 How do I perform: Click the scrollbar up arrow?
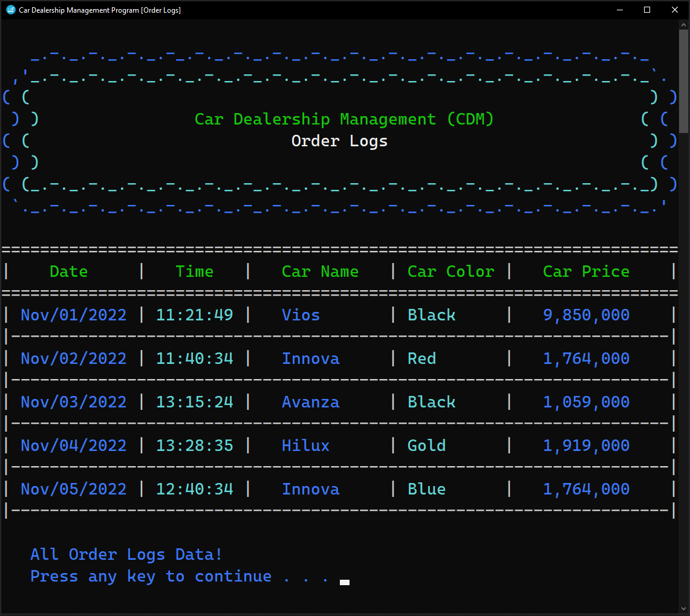tap(683, 25)
